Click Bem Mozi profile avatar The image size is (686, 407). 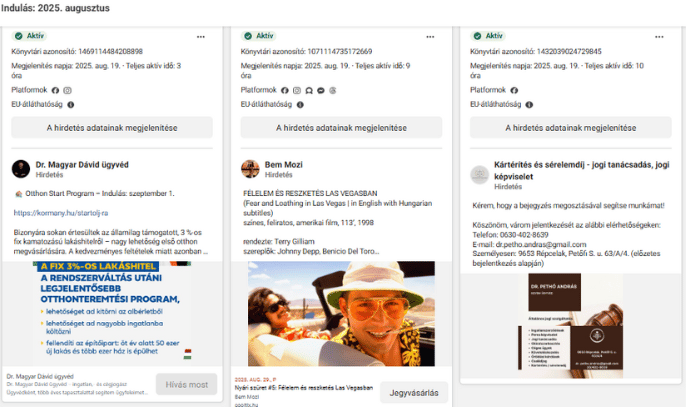pos(250,167)
